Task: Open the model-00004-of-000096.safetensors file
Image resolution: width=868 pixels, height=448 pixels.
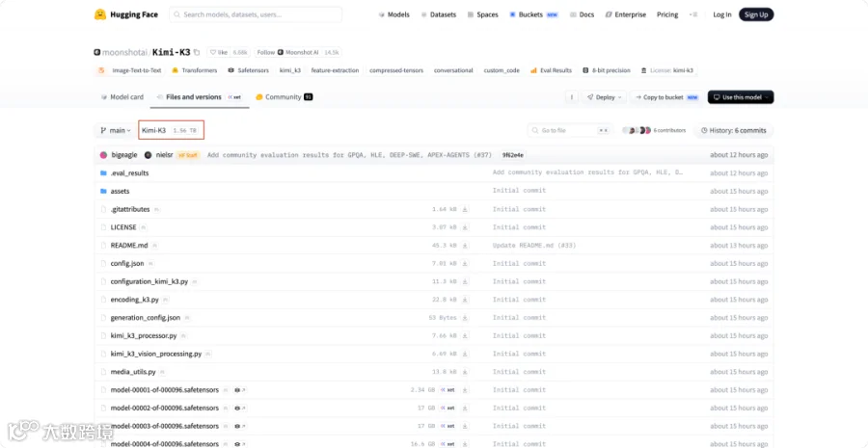Action: click(x=164, y=444)
